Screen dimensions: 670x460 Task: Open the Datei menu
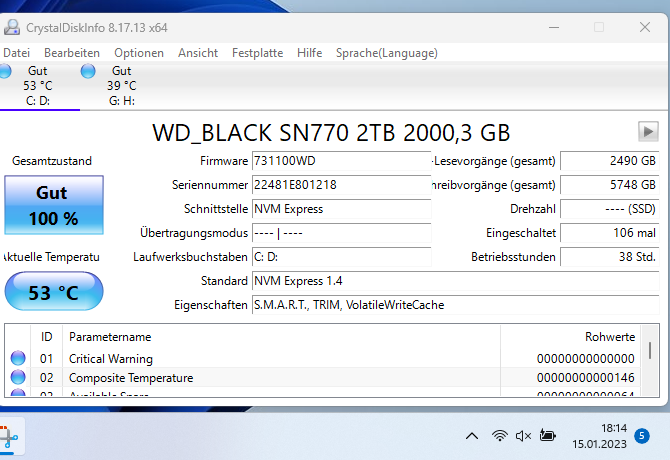click(x=16, y=53)
